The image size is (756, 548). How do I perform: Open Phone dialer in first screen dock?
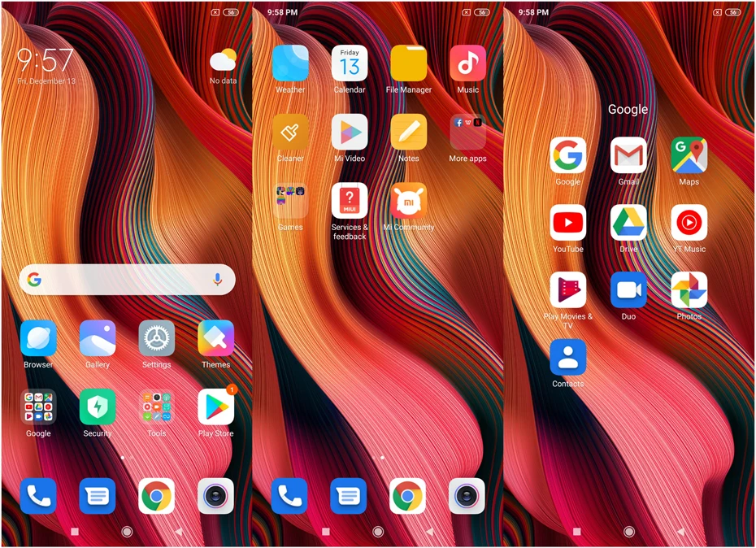click(x=38, y=496)
